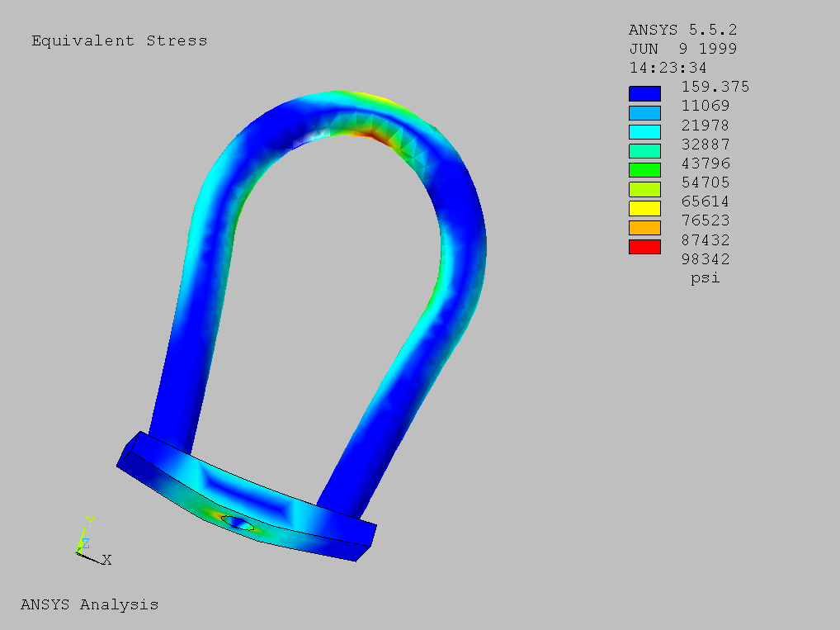Click the X axis label of the triad

pyautogui.click(x=107, y=560)
